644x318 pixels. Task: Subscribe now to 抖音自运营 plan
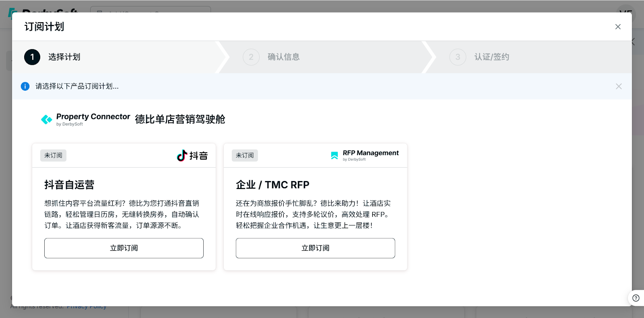click(x=124, y=248)
